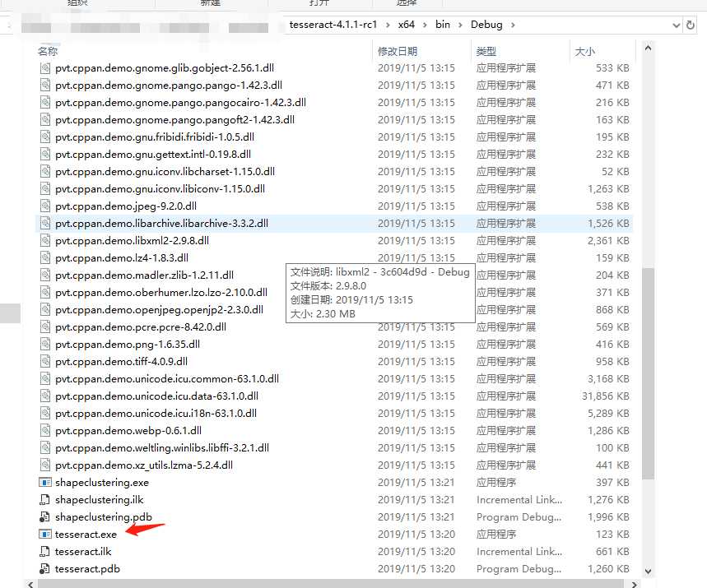Click the 31,856 KB size cell

click(x=605, y=396)
